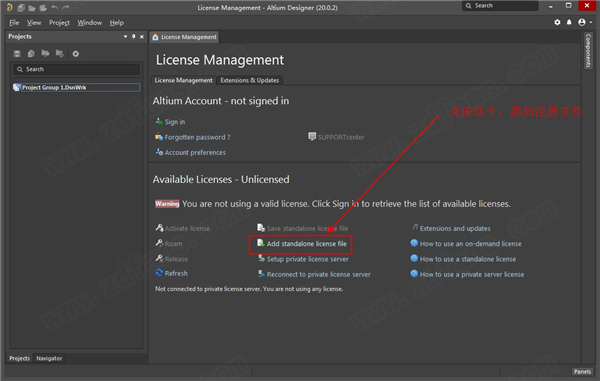Click the settings gear icon top right
This screenshot has width=600, height=381.
click(557, 23)
